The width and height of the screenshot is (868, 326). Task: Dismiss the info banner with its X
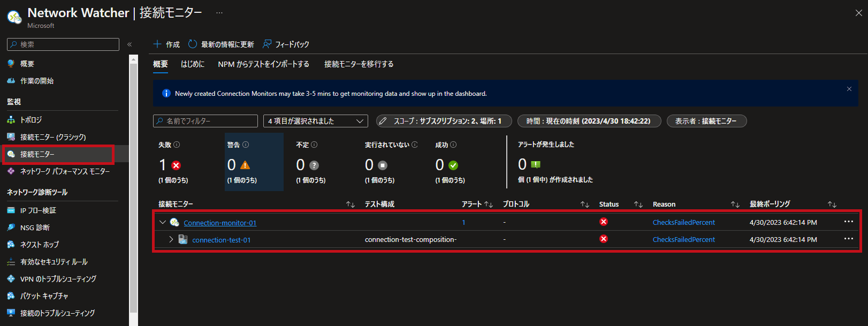(849, 89)
